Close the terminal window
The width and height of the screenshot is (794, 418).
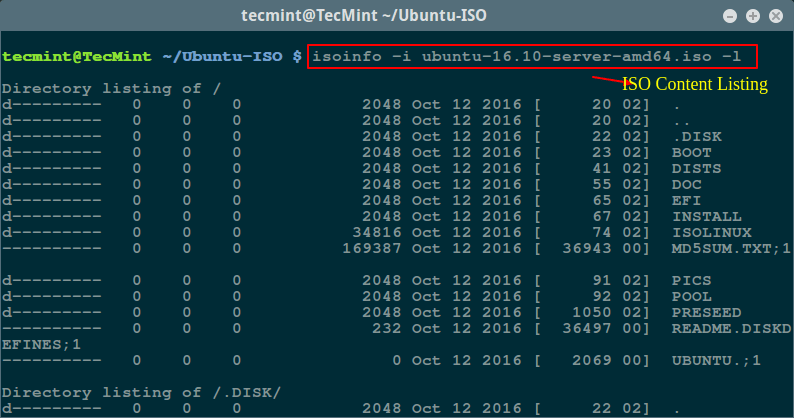tap(774, 16)
